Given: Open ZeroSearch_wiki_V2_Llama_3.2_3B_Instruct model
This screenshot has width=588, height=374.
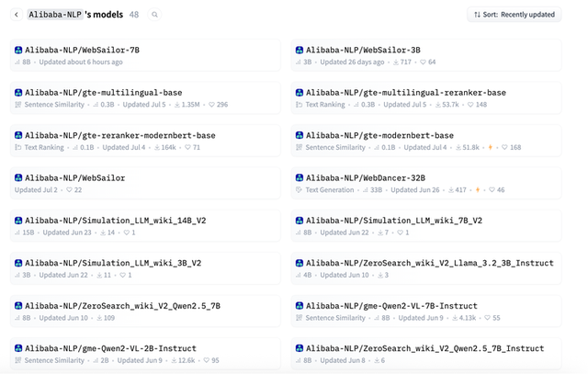Looking at the screenshot, I should pos(426,268).
